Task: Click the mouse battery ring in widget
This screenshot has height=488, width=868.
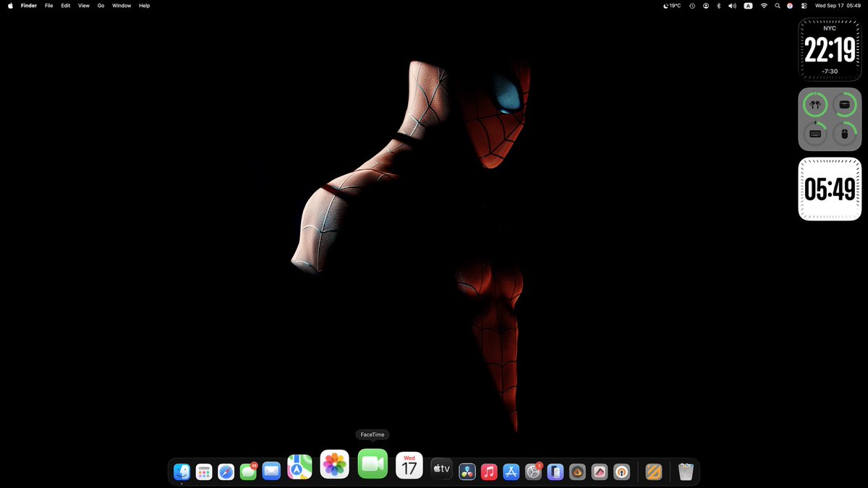Action: tap(844, 134)
